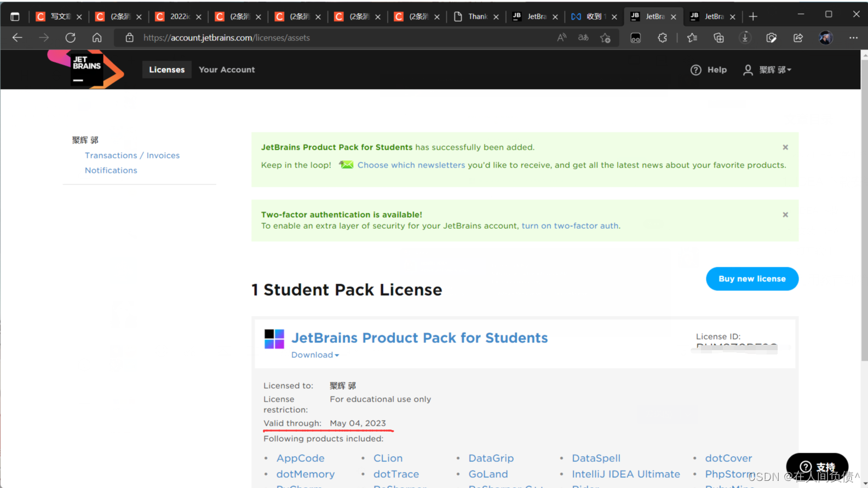Click Buy new license button
Screen dimensions: 868x488
[752, 279]
